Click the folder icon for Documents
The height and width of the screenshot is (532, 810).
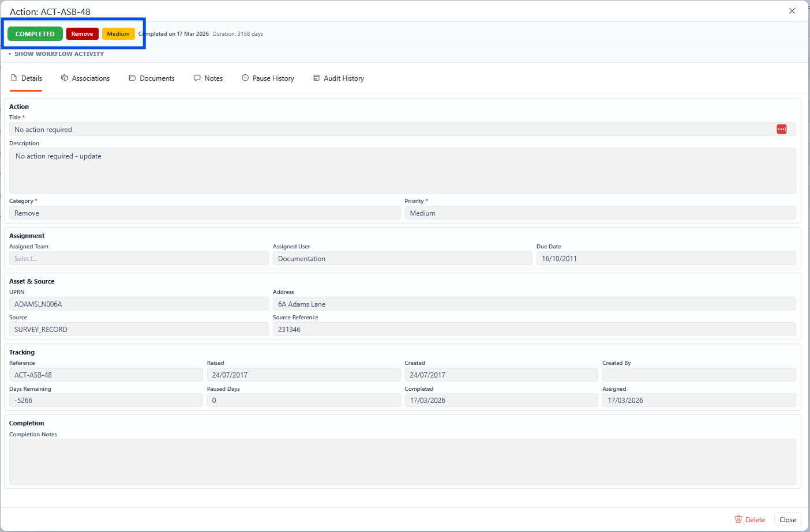[x=132, y=78]
